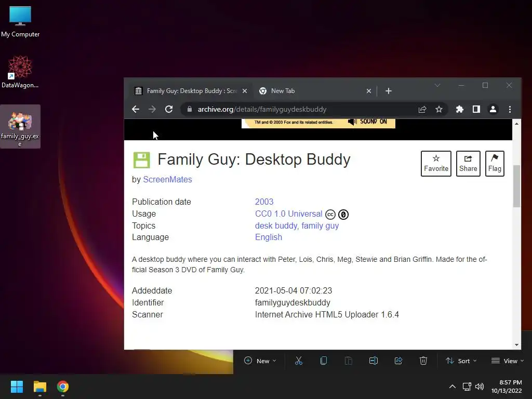Viewport: 532px width, 399px height.
Task: Click page scrollbar down arrow
Action: 516,345
